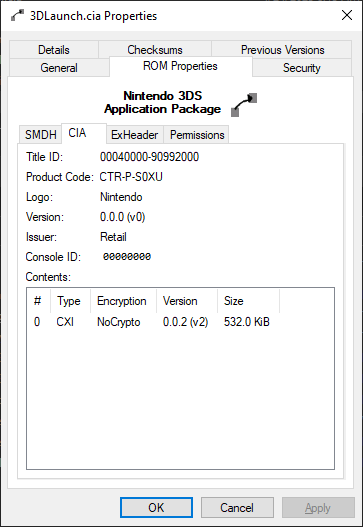Close the Properties dialog window

pyautogui.click(x=347, y=15)
